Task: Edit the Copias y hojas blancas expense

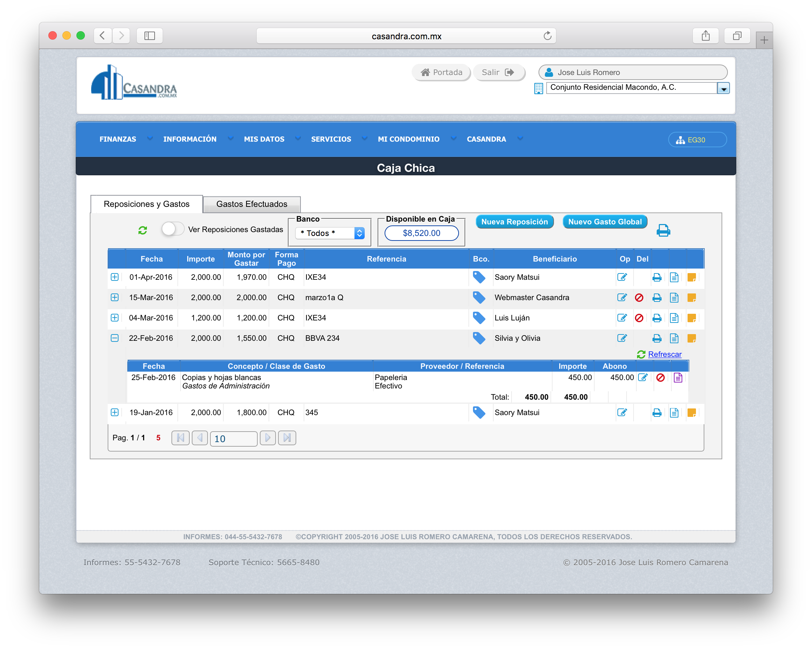Action: 643,377
